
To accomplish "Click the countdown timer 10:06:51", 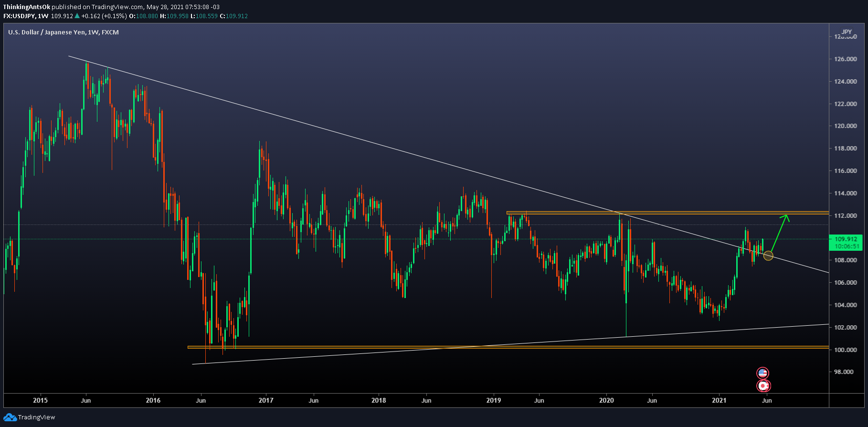I will [846, 246].
